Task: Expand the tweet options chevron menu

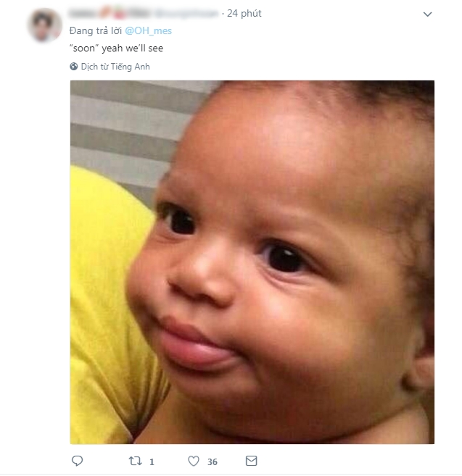Action: [x=427, y=14]
